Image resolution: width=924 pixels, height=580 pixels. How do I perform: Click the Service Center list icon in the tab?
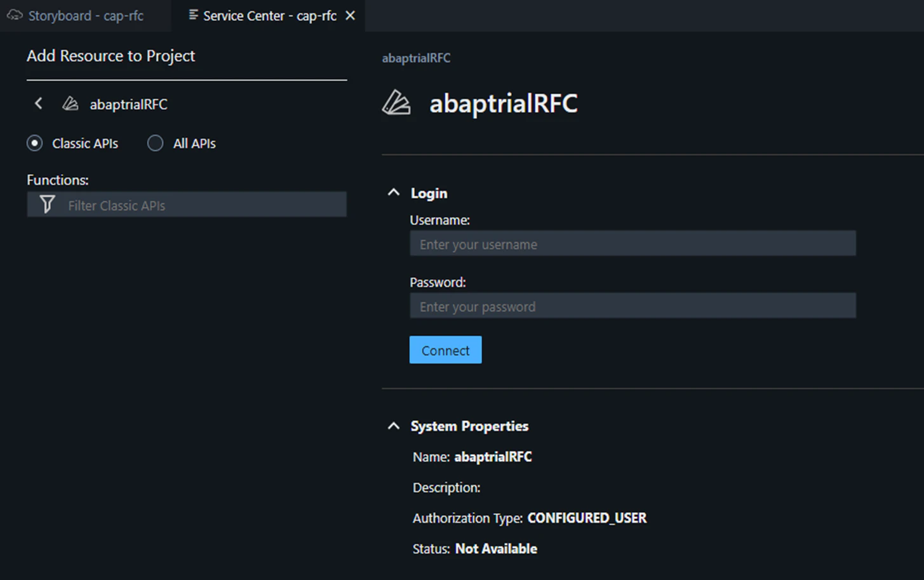(193, 15)
